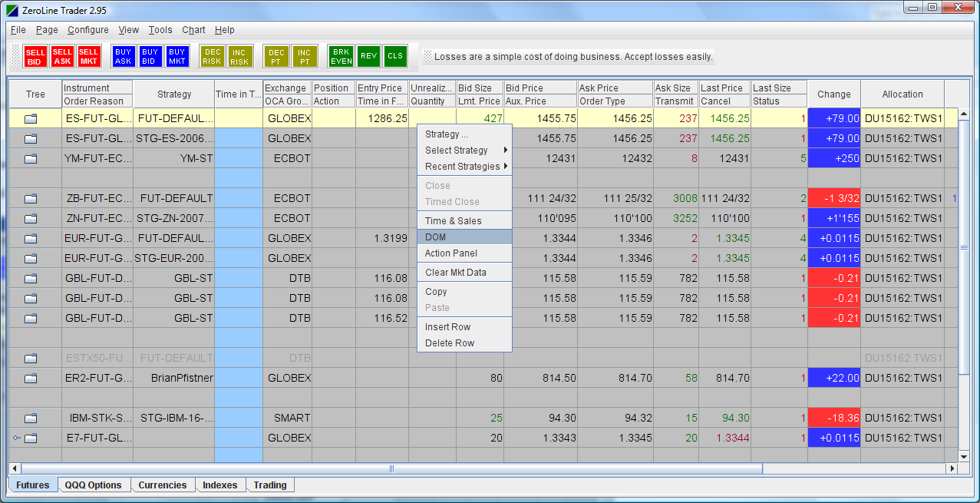
Task: Click the DEC PT toolbar button
Action: [x=276, y=56]
